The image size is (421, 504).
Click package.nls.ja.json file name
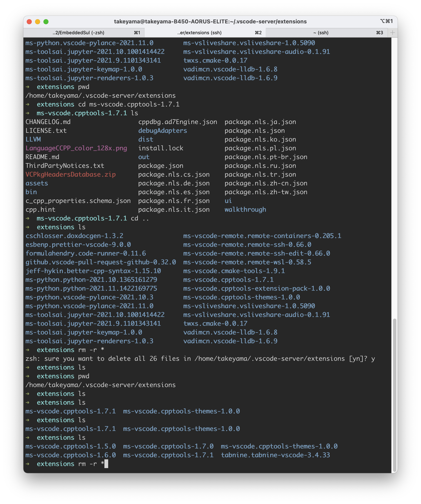click(260, 122)
